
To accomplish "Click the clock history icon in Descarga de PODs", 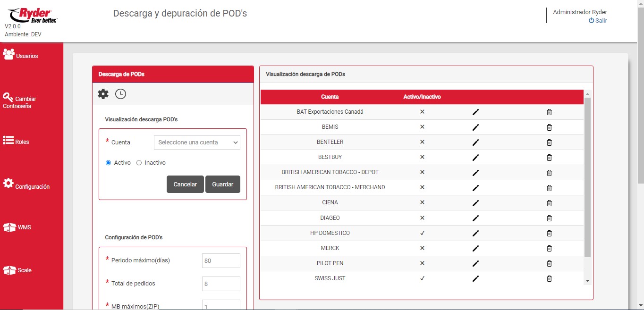I will [x=121, y=94].
